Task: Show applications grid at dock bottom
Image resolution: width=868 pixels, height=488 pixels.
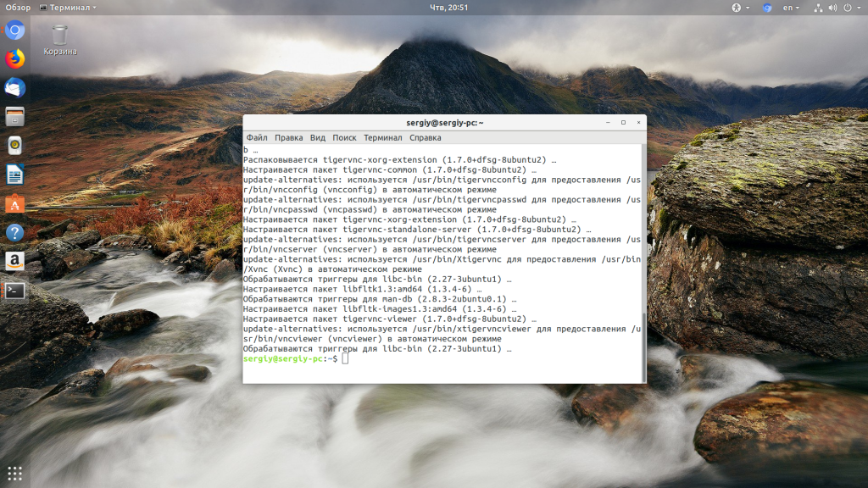Action: (x=14, y=473)
